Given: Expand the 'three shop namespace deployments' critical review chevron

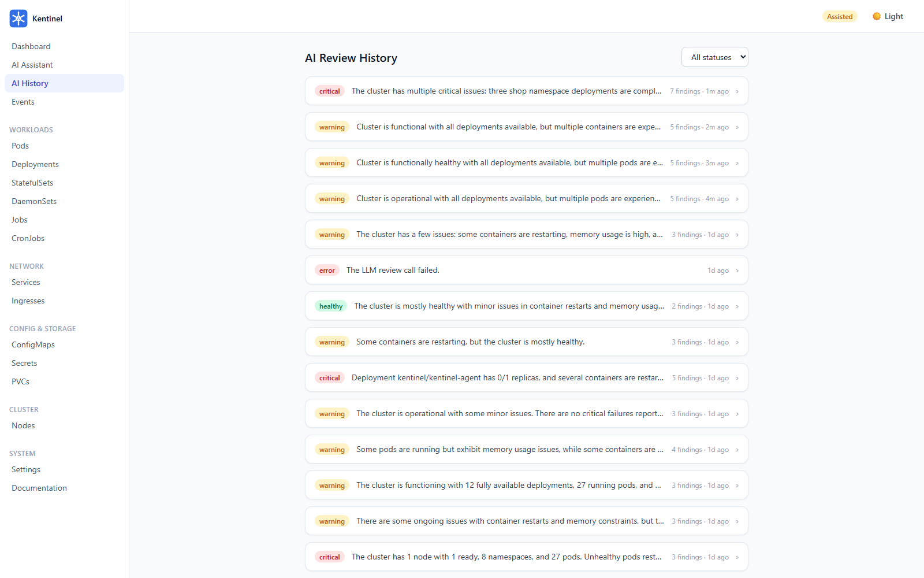Looking at the screenshot, I should (737, 91).
